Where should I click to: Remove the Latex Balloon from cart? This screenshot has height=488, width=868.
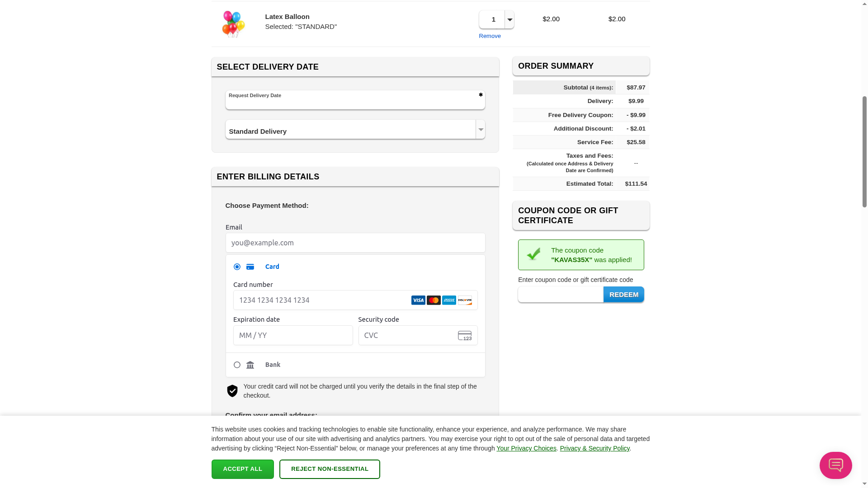pos(490,36)
